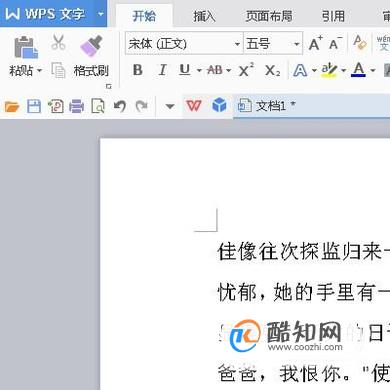Expand the 粘贴 paste options arrow
Viewport: 390px width, 390px height.
(x=39, y=71)
